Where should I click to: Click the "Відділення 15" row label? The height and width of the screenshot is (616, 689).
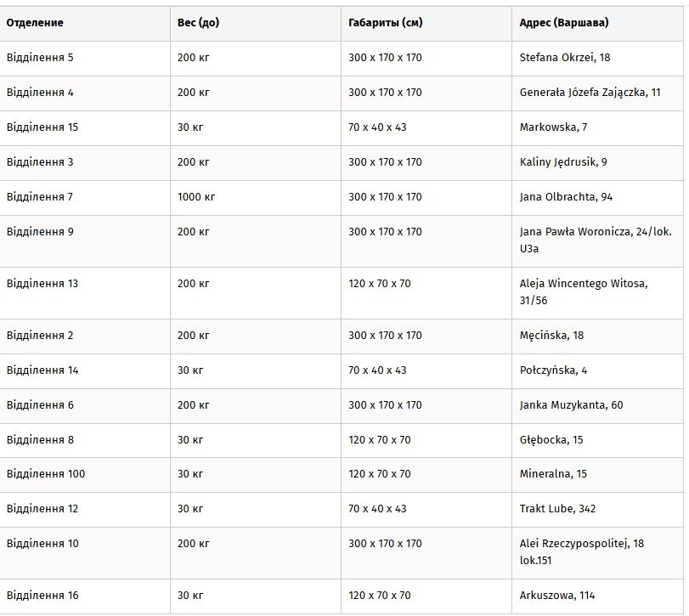click(x=42, y=127)
